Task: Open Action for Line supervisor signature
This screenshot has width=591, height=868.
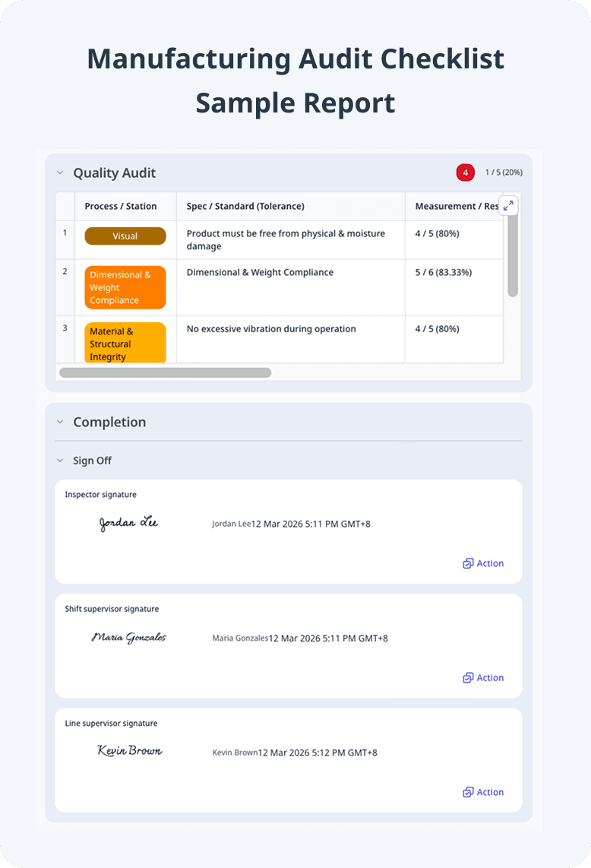Action: click(x=483, y=792)
